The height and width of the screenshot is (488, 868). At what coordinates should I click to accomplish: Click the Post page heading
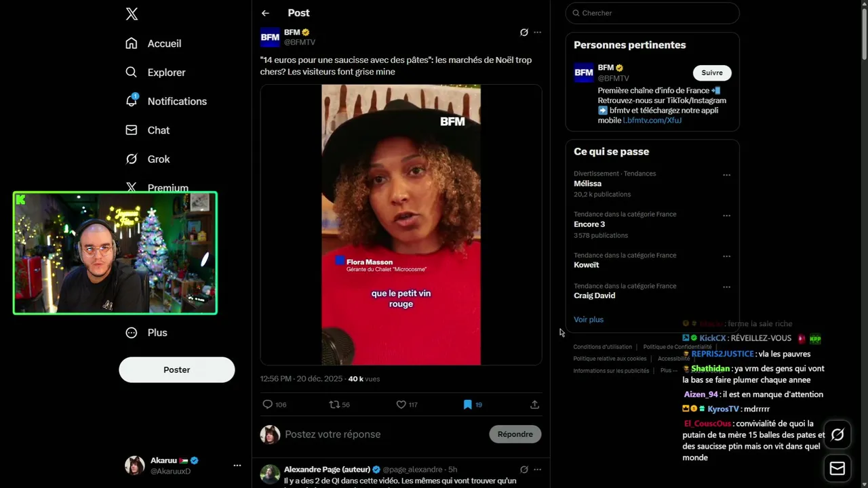point(298,13)
